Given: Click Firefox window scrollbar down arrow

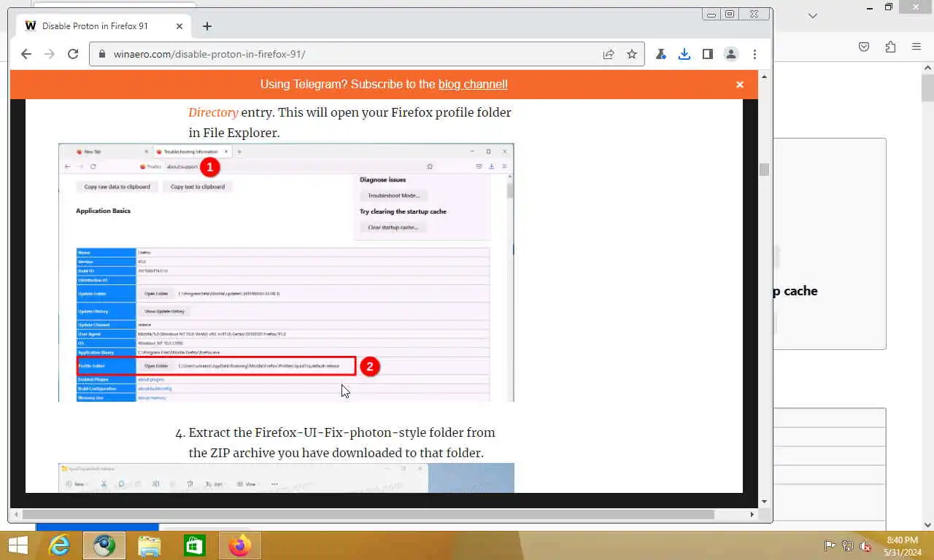Looking at the screenshot, I should point(927,524).
